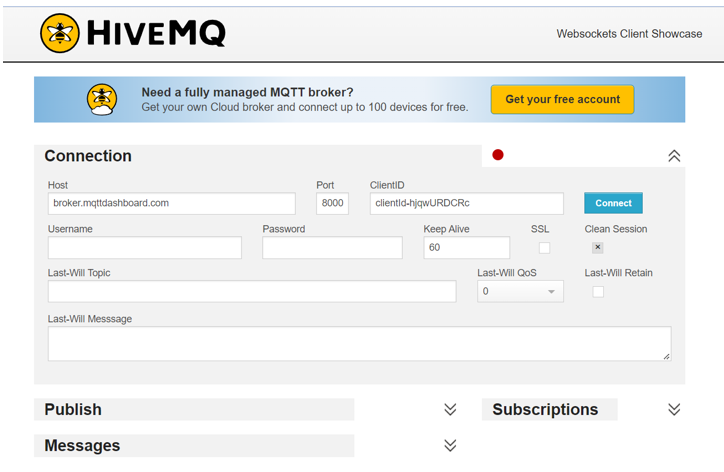724x472 pixels.
Task: Expand the Messages panel
Action: pos(450,445)
